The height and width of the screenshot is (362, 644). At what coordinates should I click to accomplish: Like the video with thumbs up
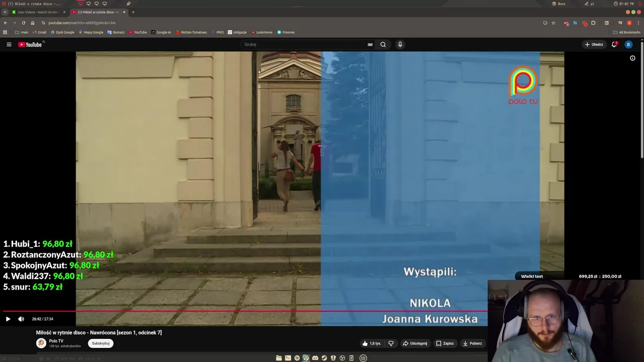[x=371, y=343]
